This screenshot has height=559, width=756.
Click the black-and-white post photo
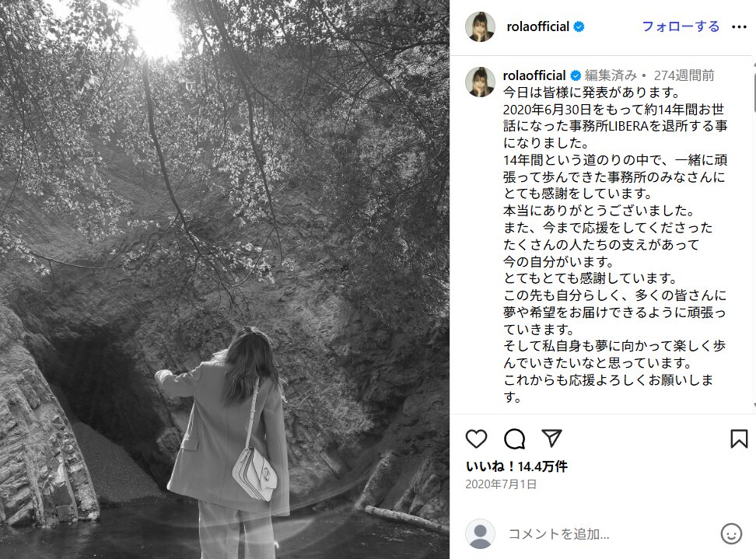click(225, 280)
